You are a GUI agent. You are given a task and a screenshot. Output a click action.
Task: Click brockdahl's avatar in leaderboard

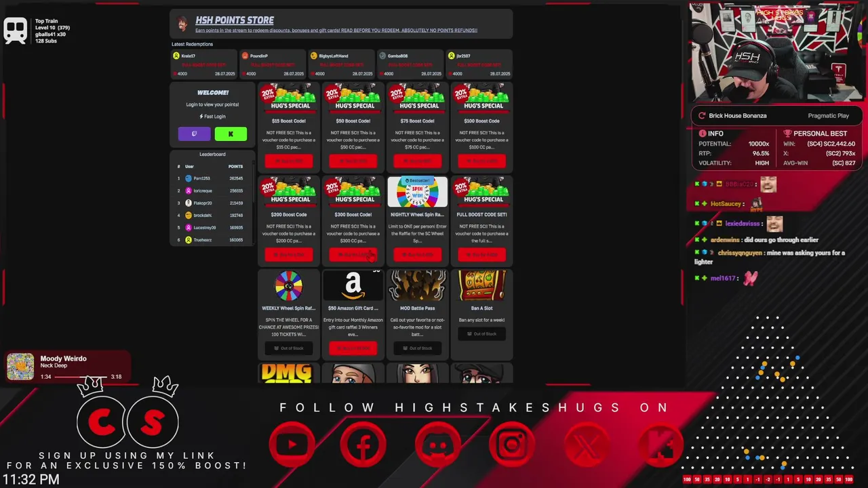pyautogui.click(x=189, y=215)
